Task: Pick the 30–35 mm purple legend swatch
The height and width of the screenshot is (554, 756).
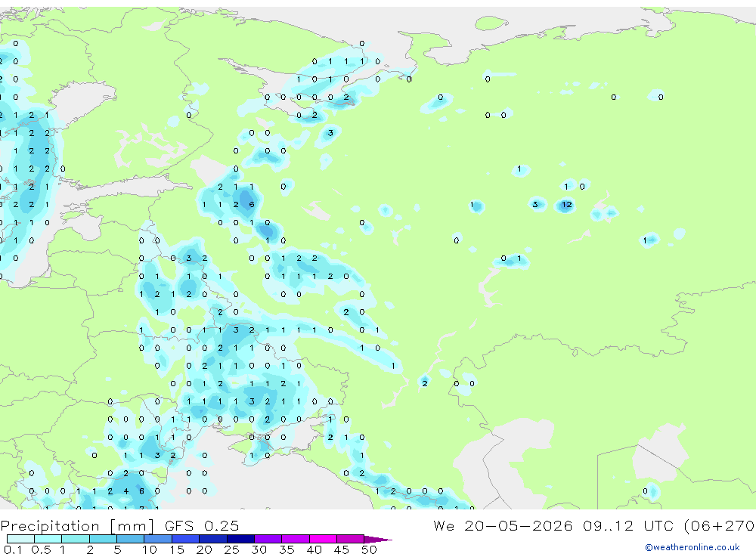Action: (x=268, y=539)
